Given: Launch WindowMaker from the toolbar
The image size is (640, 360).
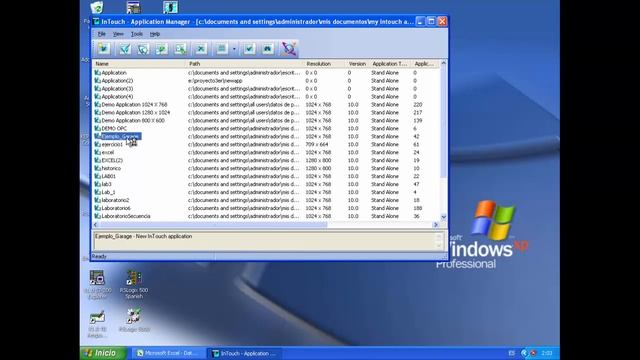Looking at the screenshot, I should tap(124, 49).
